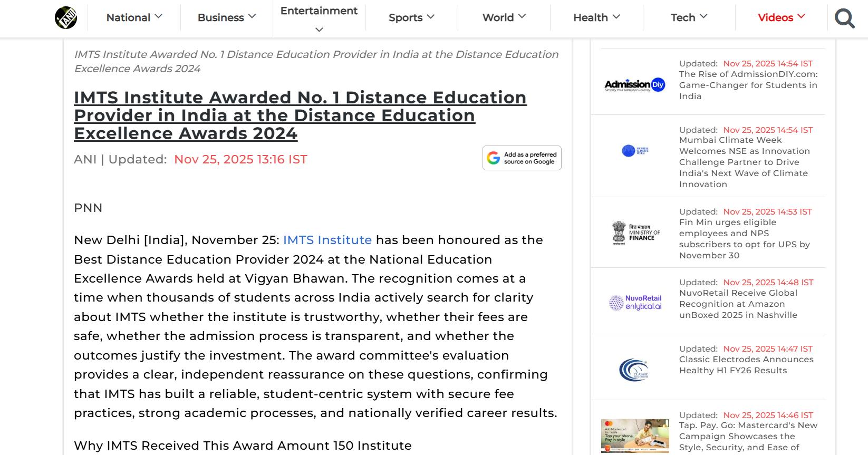The height and width of the screenshot is (455, 868).
Task: Open the World section
Action: point(498,17)
